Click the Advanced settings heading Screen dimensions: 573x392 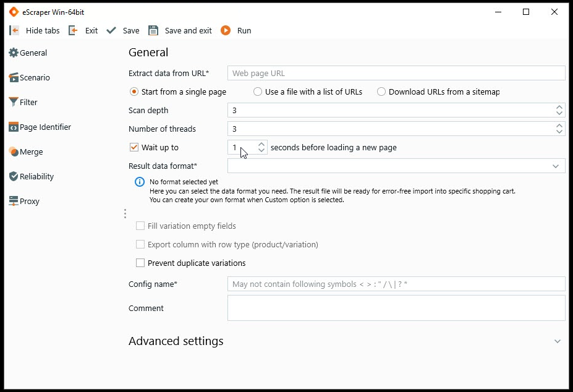coord(176,341)
